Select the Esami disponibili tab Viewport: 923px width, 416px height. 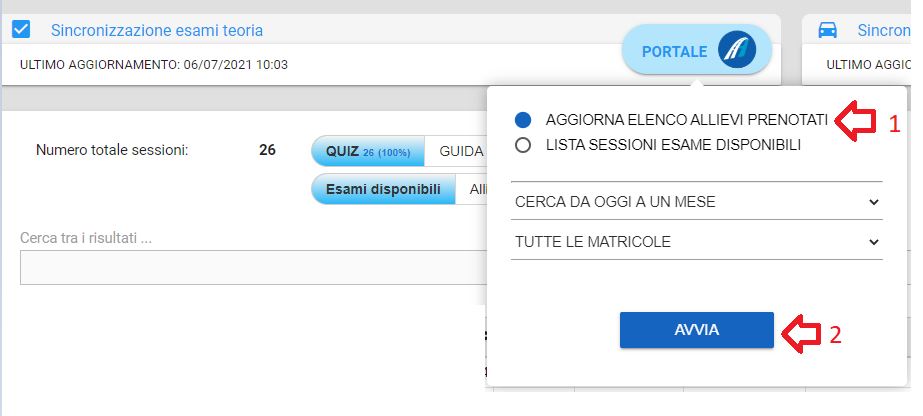pos(384,189)
